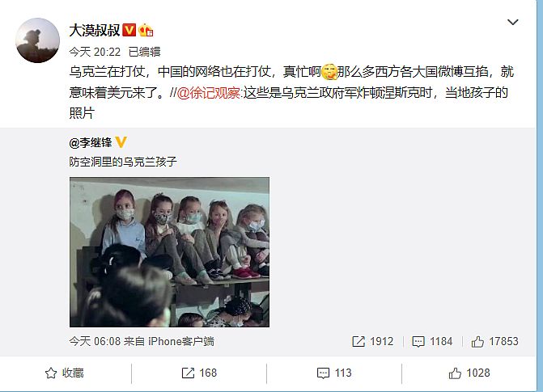This screenshot has width=543, height=392.
Task: Enlarge the photo of children in shelter
Action: coord(169,252)
